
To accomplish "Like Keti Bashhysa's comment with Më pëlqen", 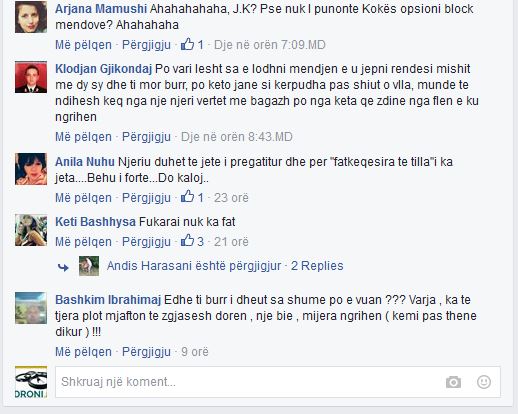I will tap(83, 242).
